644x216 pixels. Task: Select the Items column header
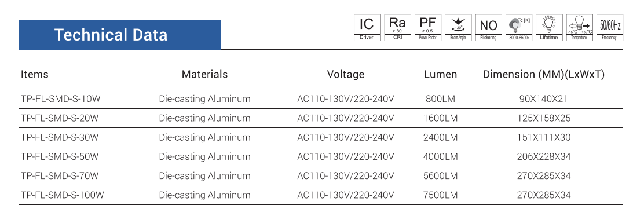click(35, 74)
